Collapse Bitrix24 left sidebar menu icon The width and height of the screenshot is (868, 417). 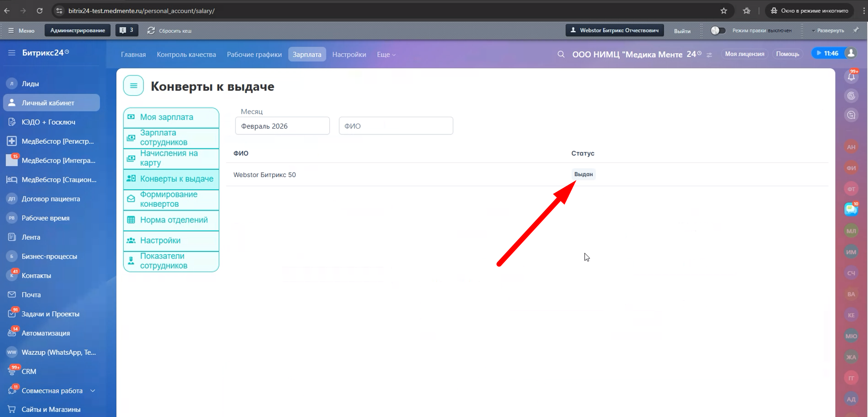click(x=12, y=53)
